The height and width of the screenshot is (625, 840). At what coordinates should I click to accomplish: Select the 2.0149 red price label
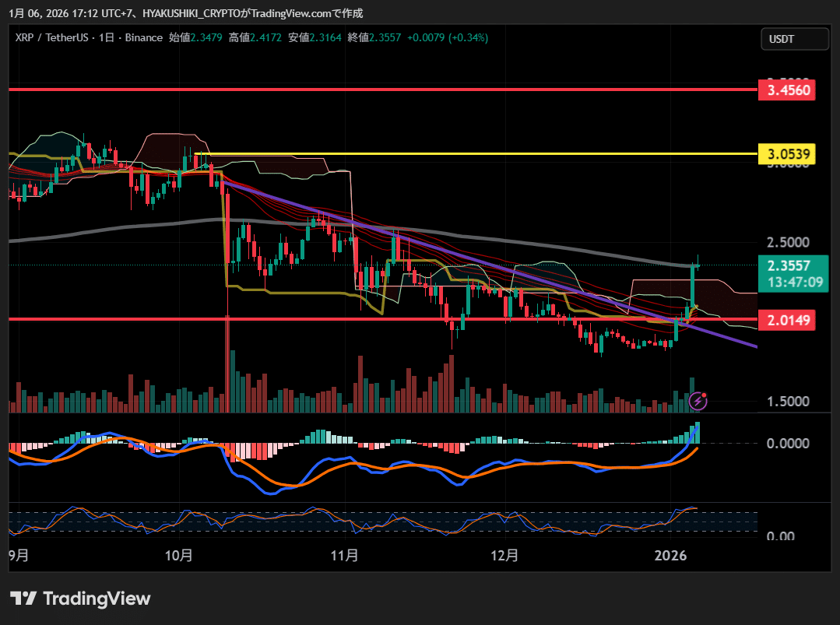point(787,320)
